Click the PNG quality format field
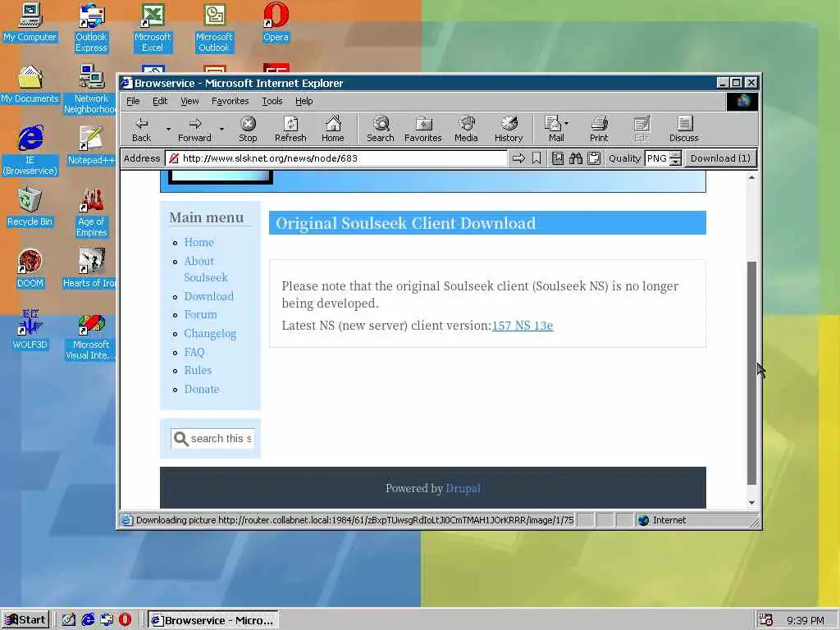Image resolution: width=840 pixels, height=630 pixels. (657, 158)
